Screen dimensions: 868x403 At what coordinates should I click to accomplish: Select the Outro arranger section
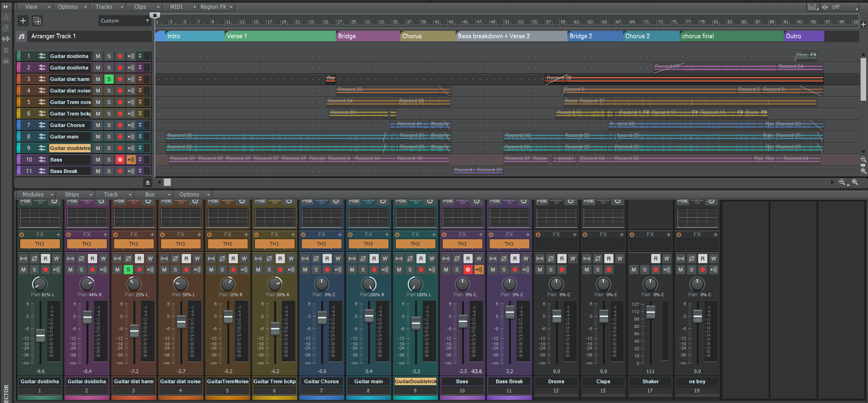point(804,36)
